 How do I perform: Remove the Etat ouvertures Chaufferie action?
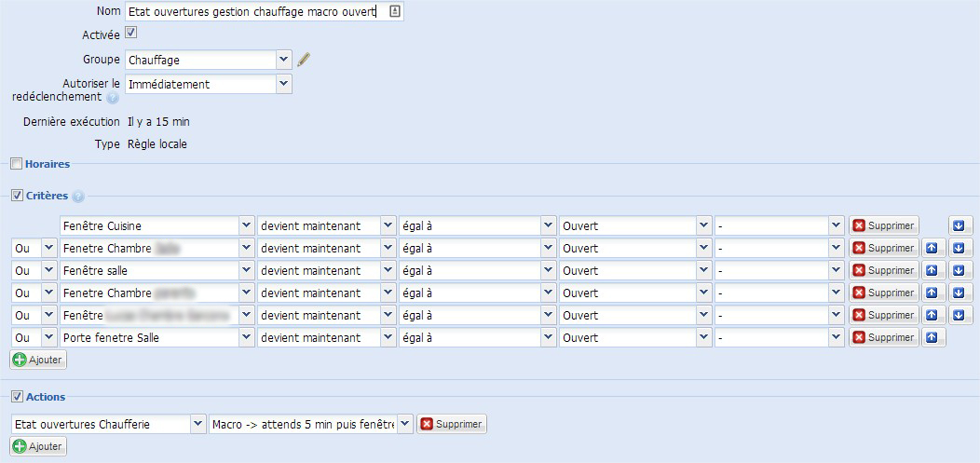451,424
